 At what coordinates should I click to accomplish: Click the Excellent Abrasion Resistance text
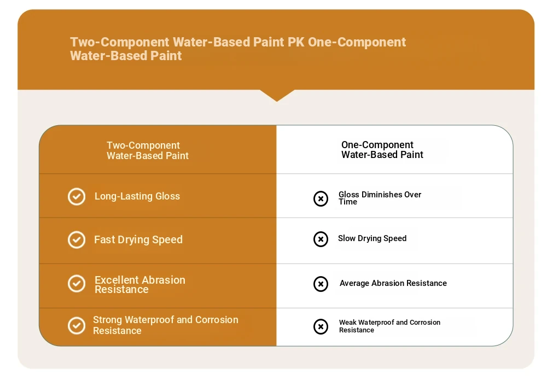[140, 285]
